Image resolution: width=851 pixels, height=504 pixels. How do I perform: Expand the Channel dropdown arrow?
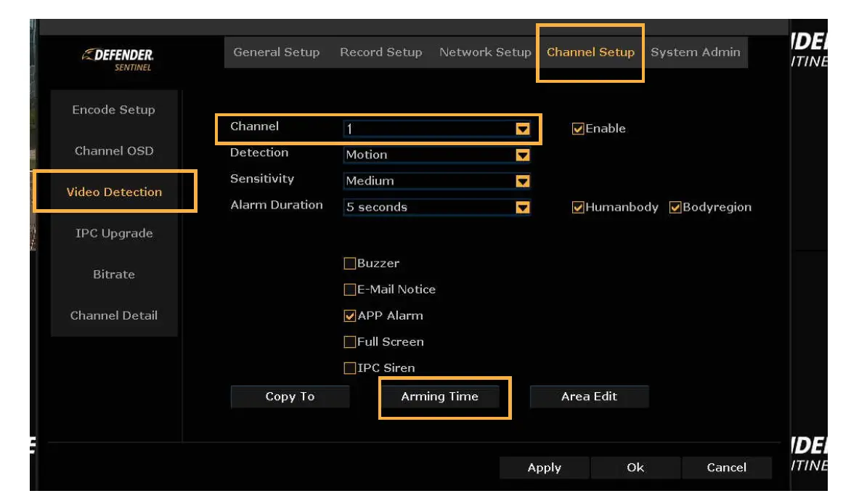coord(522,129)
